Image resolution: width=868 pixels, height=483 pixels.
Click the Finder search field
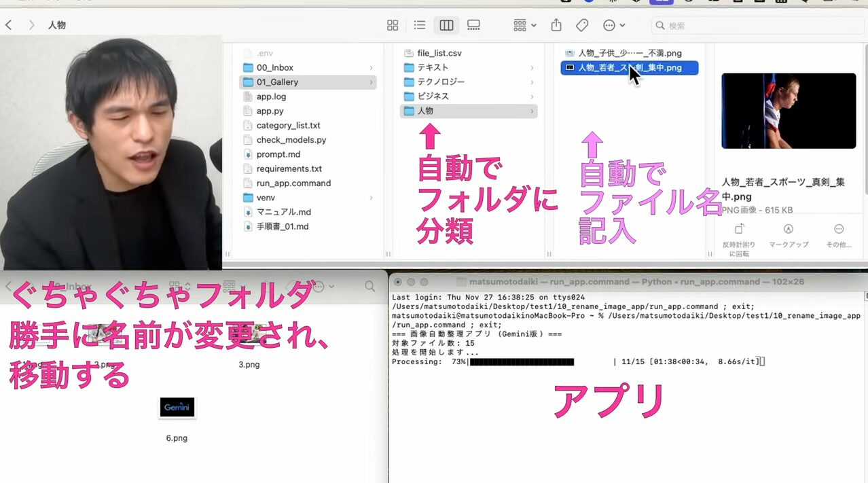tap(754, 25)
